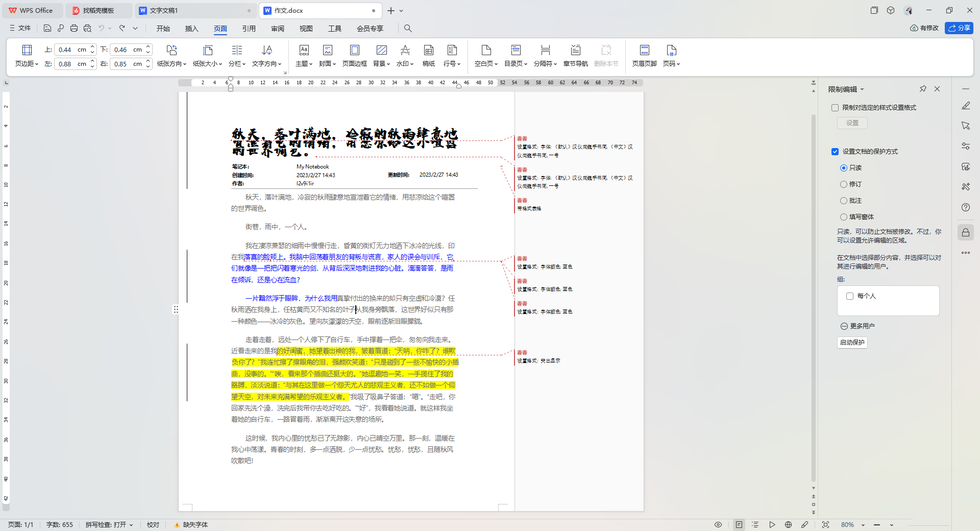The image size is (980, 531).
Task: Insert a 空白页 blank page
Action: tap(486, 56)
